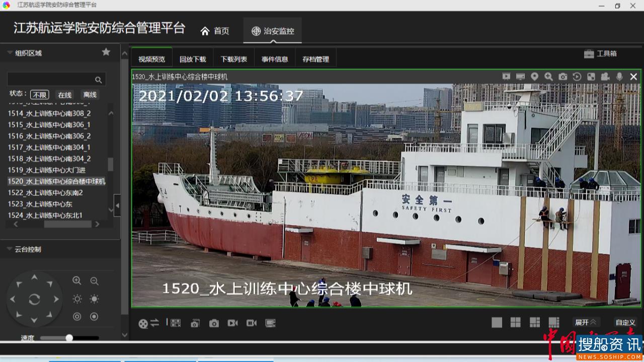Move the PTZ camera up-right
644x362 pixels.
(x=49, y=284)
